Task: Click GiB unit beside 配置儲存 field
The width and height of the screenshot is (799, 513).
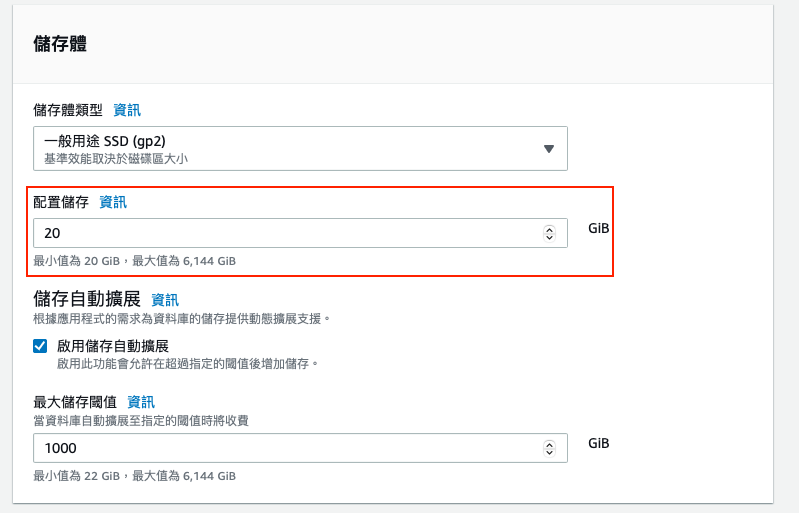Action: pos(598,228)
